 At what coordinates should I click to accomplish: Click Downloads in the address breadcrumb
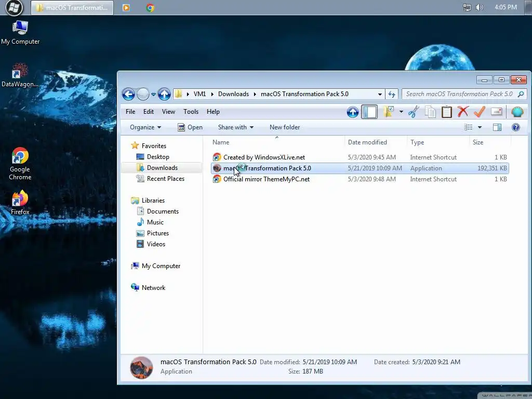click(x=233, y=94)
